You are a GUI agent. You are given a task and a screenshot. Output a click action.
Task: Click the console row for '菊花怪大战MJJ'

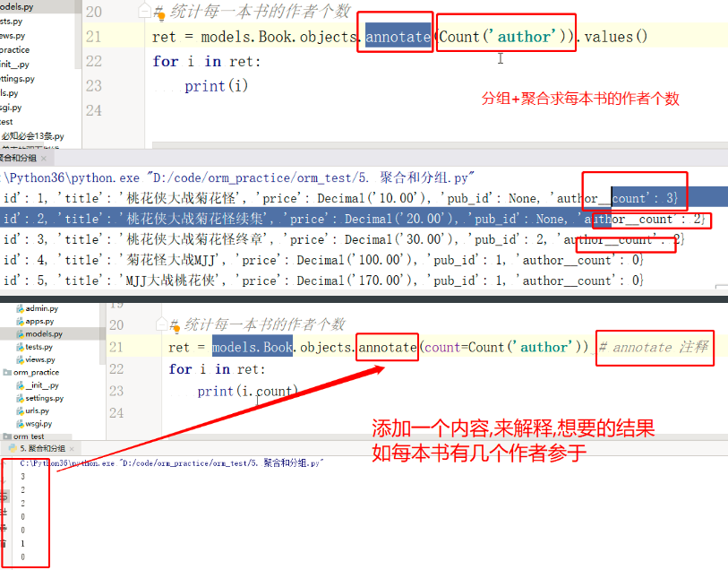tap(322, 260)
